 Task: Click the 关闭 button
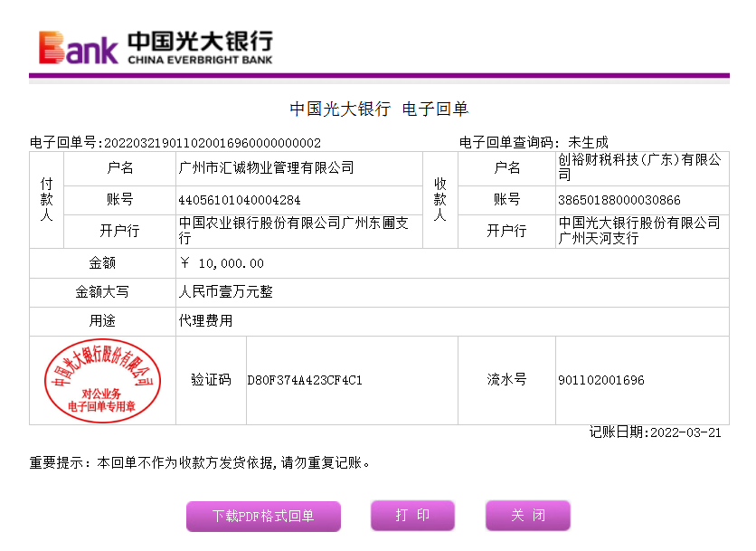[528, 516]
